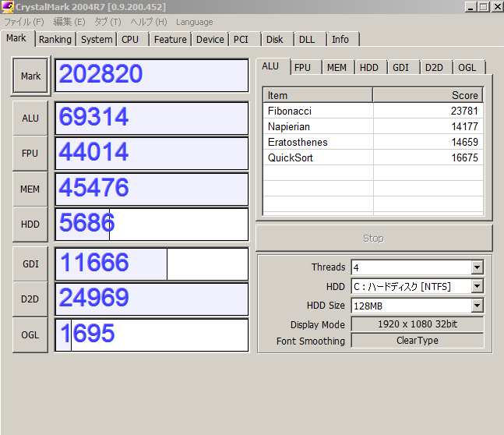Click the Item column header
The width and height of the screenshot is (504, 435).
click(318, 95)
